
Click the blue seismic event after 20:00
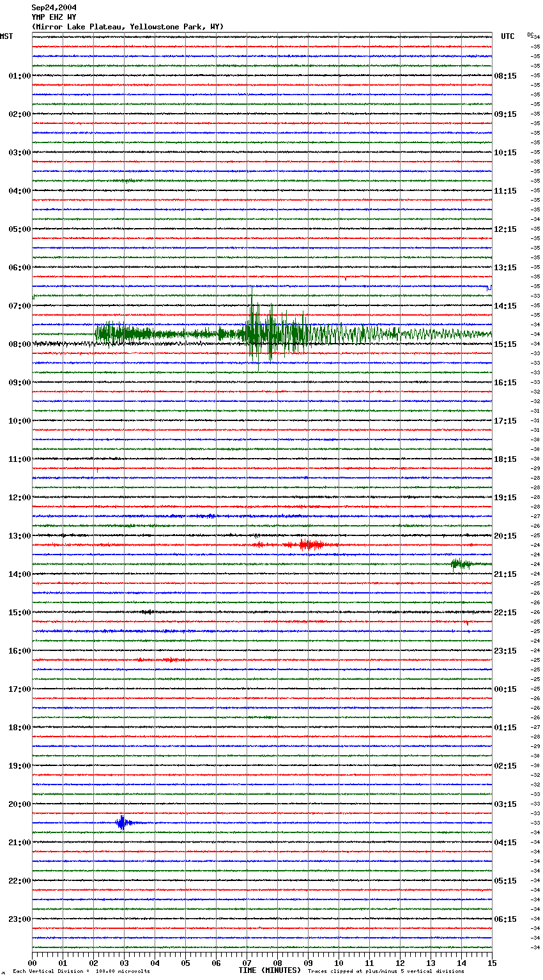(123, 823)
